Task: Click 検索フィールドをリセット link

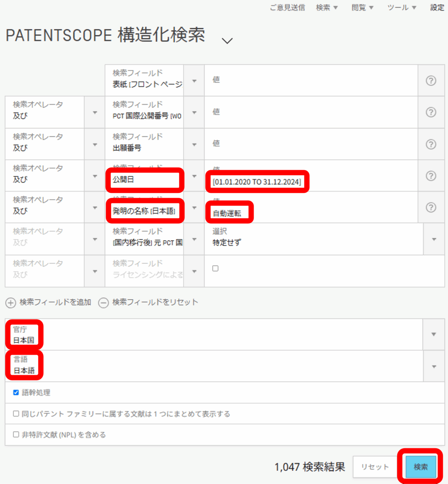Action: point(155,302)
